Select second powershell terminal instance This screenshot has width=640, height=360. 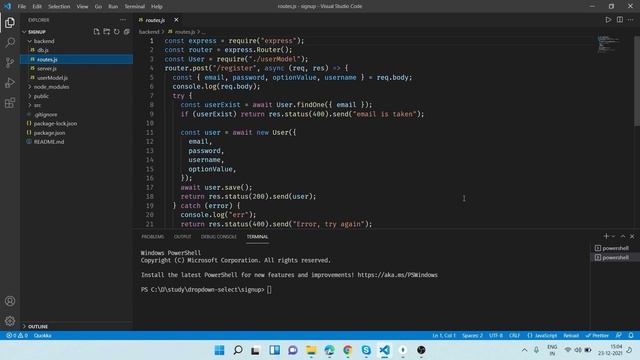point(615,258)
